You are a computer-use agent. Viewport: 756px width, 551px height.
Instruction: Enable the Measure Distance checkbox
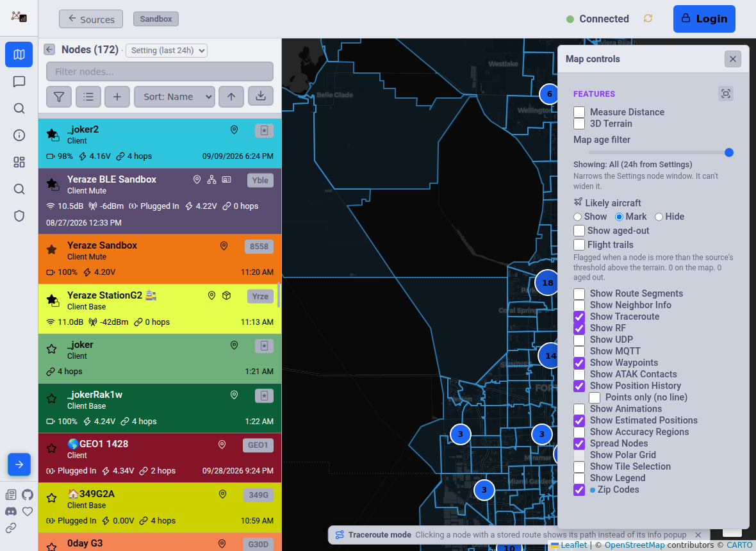coord(579,112)
